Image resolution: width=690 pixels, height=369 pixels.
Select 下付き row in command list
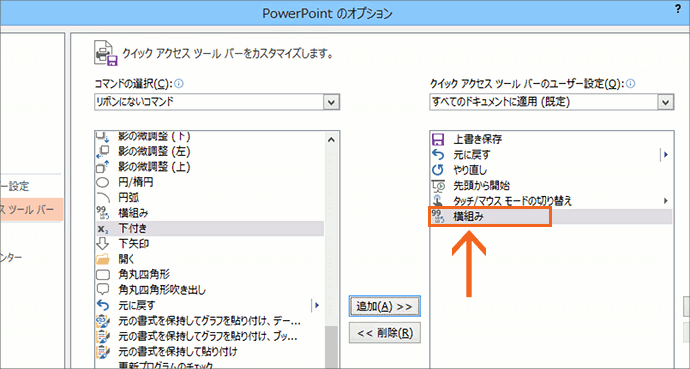210,228
